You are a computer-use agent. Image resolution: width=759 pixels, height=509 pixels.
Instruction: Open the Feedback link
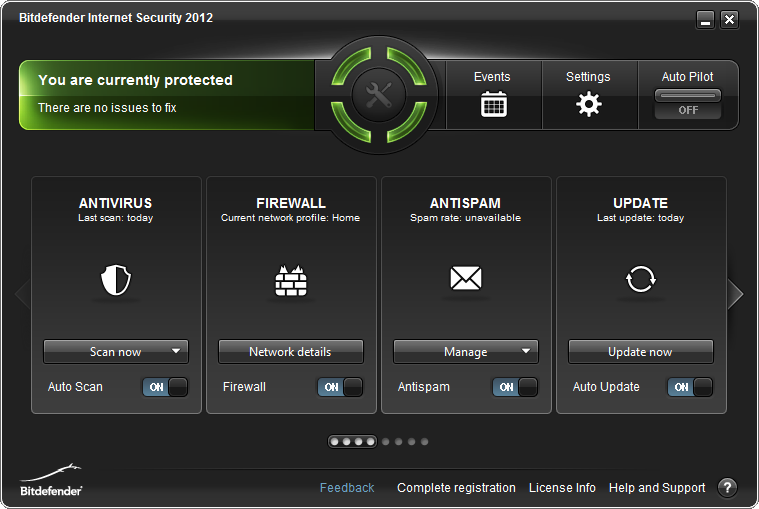pos(347,488)
